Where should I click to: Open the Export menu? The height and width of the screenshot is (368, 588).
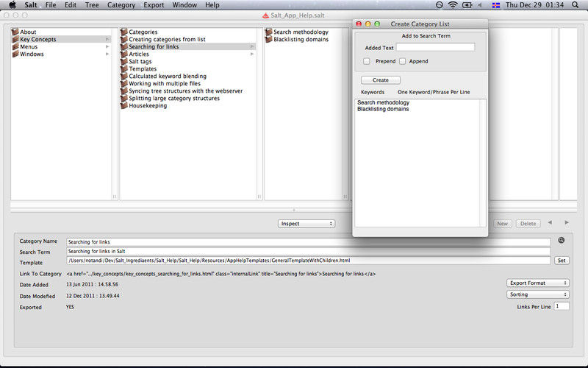point(154,5)
